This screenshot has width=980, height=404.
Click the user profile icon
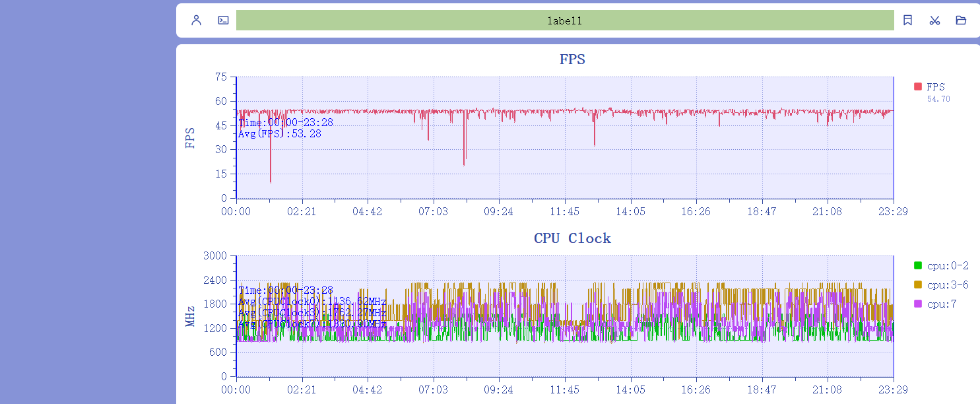pos(196,20)
